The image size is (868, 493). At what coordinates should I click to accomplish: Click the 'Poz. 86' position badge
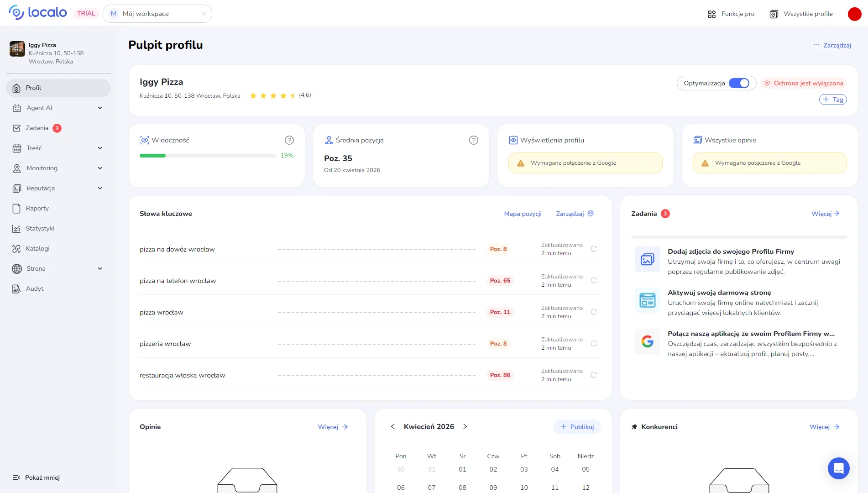pyautogui.click(x=500, y=375)
